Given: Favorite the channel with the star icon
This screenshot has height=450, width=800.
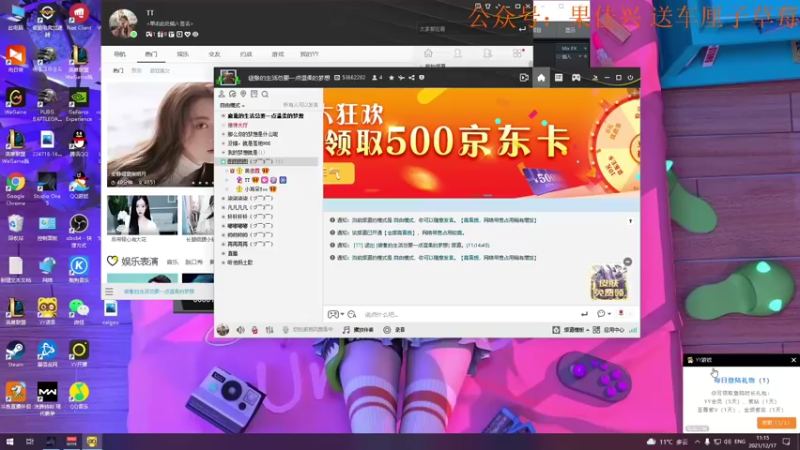Looking at the screenshot, I should coord(391,78).
